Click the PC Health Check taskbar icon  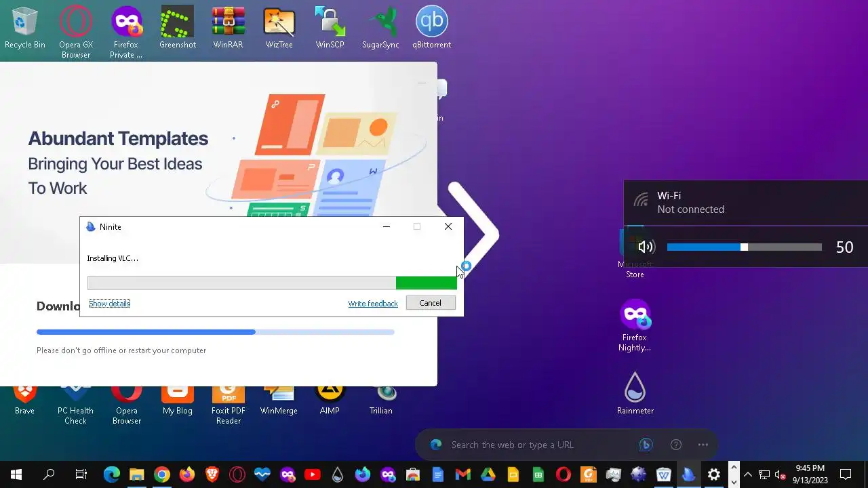[x=262, y=474]
